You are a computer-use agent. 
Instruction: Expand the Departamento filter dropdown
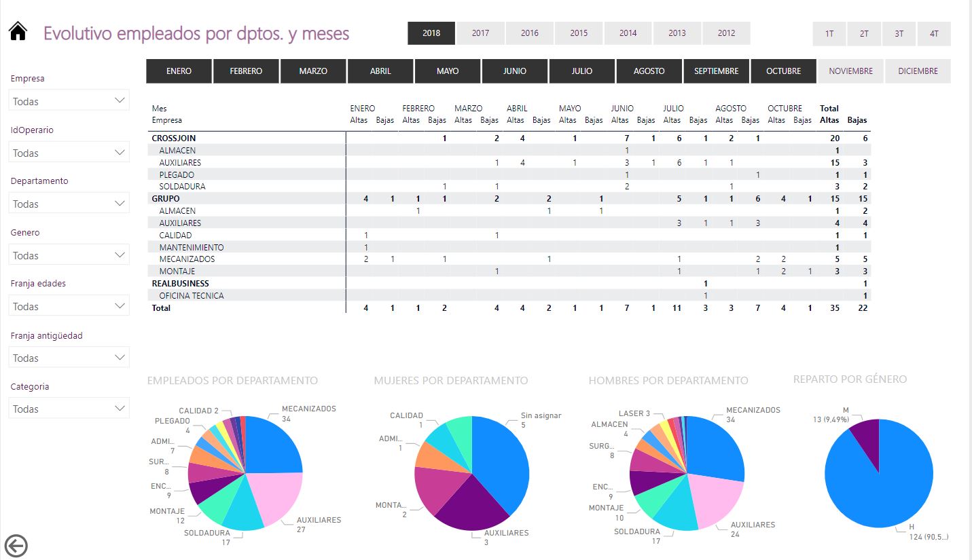69,204
